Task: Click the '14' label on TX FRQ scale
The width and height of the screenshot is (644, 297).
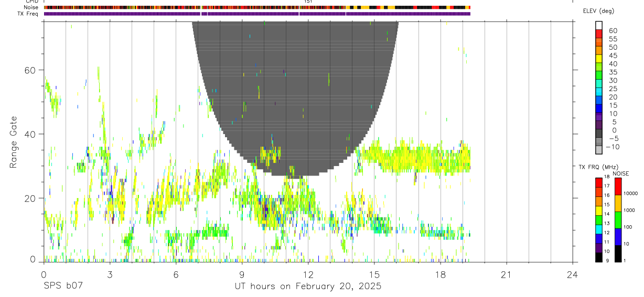Action: pyautogui.click(x=607, y=214)
